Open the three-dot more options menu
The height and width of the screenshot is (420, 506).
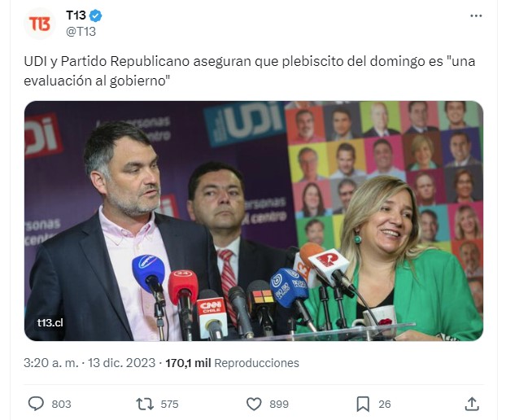tap(476, 15)
